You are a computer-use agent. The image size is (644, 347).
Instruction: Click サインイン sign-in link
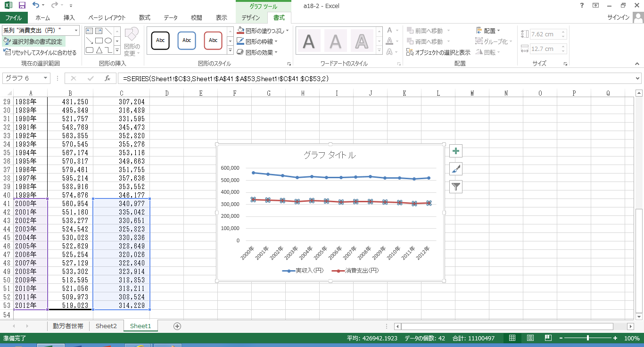point(619,18)
